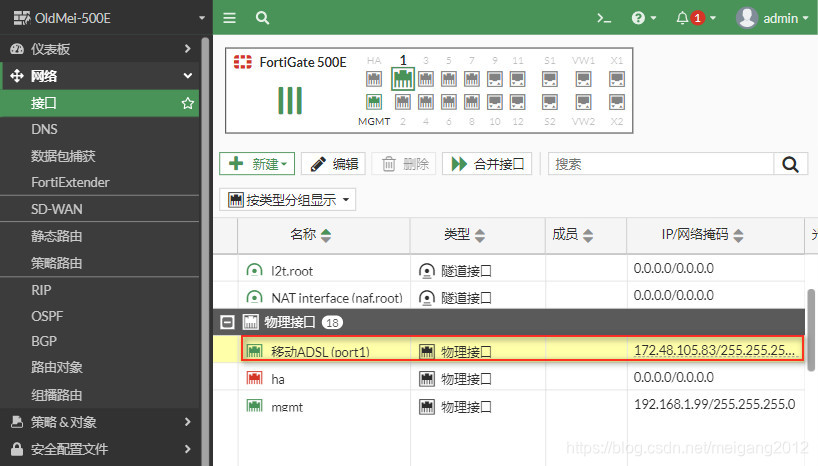
Task: Select port 2 in the faceplate
Action: pyautogui.click(x=403, y=102)
